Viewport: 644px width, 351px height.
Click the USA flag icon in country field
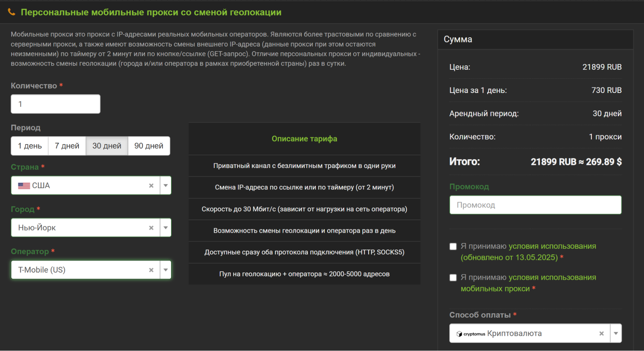(x=24, y=186)
